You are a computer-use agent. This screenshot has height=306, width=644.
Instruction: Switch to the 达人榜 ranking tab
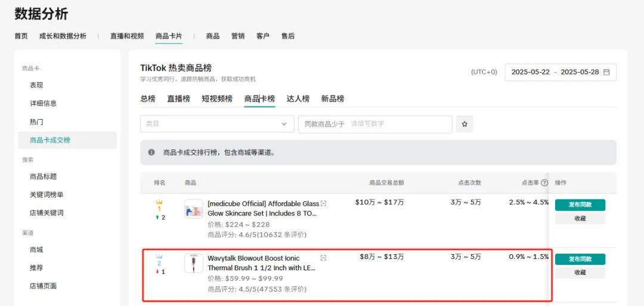coord(298,99)
